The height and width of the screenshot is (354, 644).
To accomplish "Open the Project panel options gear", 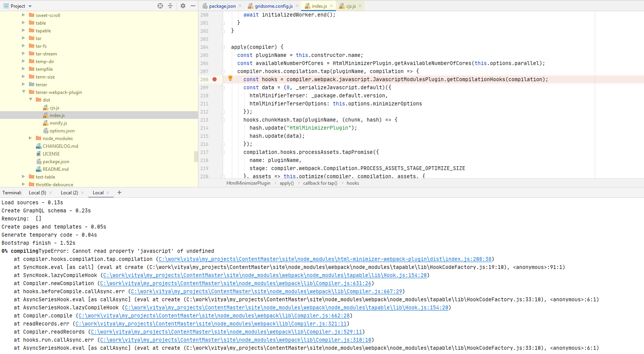I will click(183, 6).
